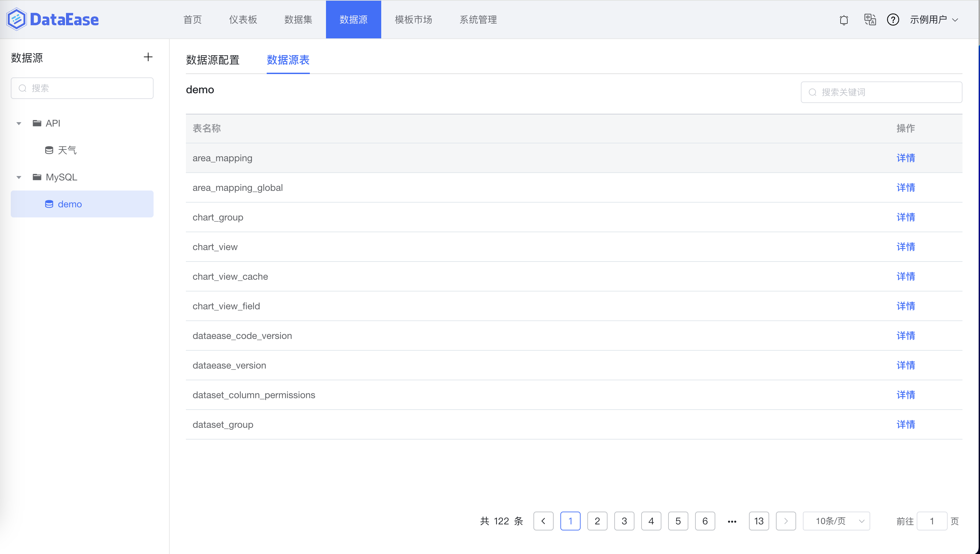
Task: Collapse the API tree group
Action: [19, 123]
